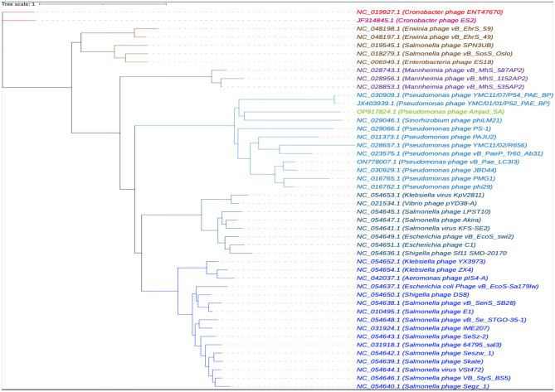The width and height of the screenshot is (555, 392).
Task: Select Mannheimia phage vB_MhS_587AP2 label
Action: pyautogui.click(x=441, y=70)
